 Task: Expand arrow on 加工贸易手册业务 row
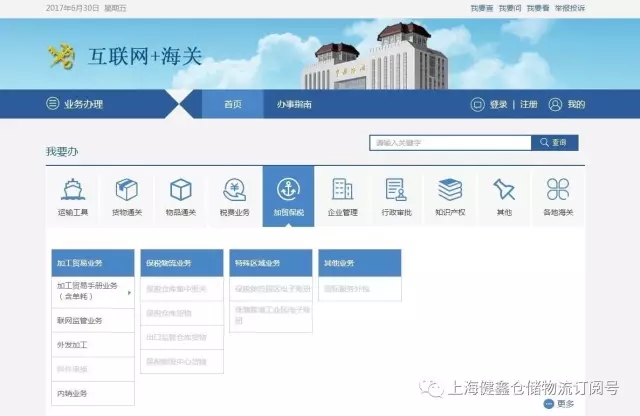[129, 293]
